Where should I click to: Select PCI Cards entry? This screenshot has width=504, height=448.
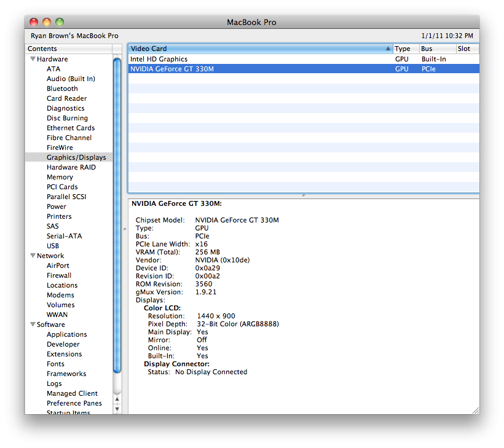62,187
